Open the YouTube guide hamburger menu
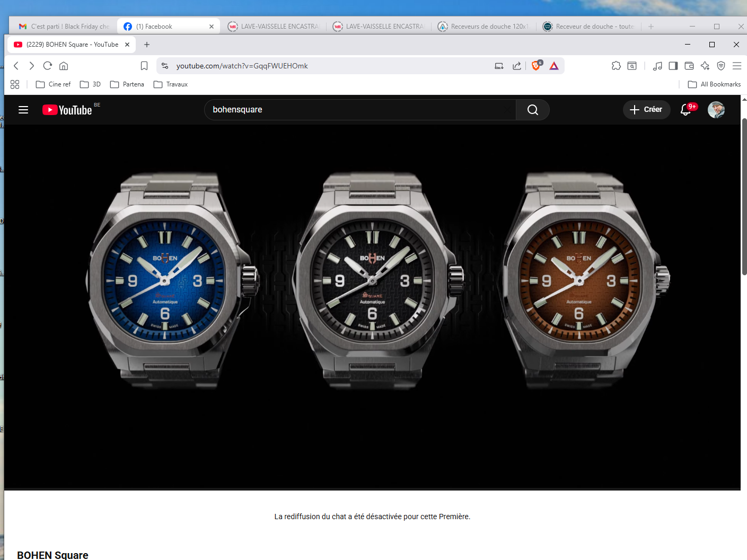 [x=23, y=110]
